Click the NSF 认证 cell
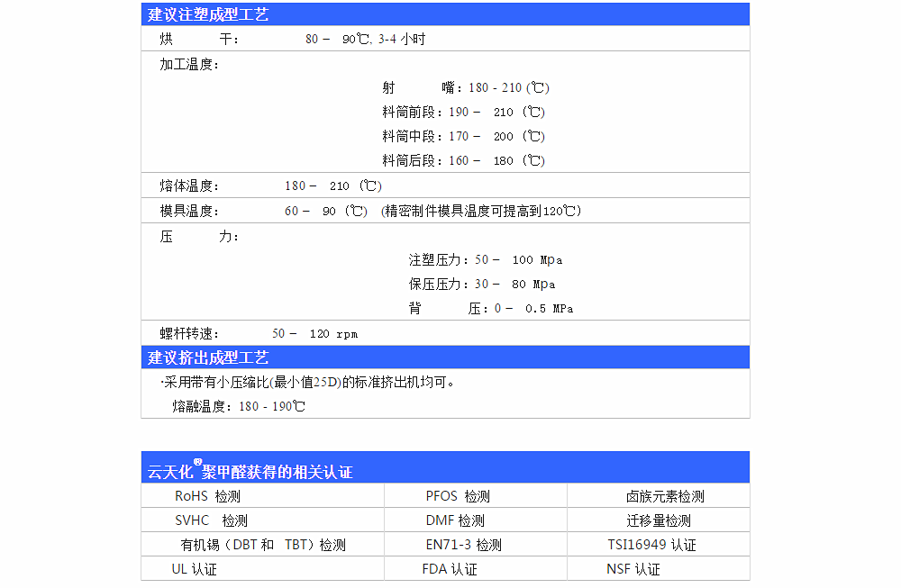The width and height of the screenshot is (901, 588). (x=633, y=569)
